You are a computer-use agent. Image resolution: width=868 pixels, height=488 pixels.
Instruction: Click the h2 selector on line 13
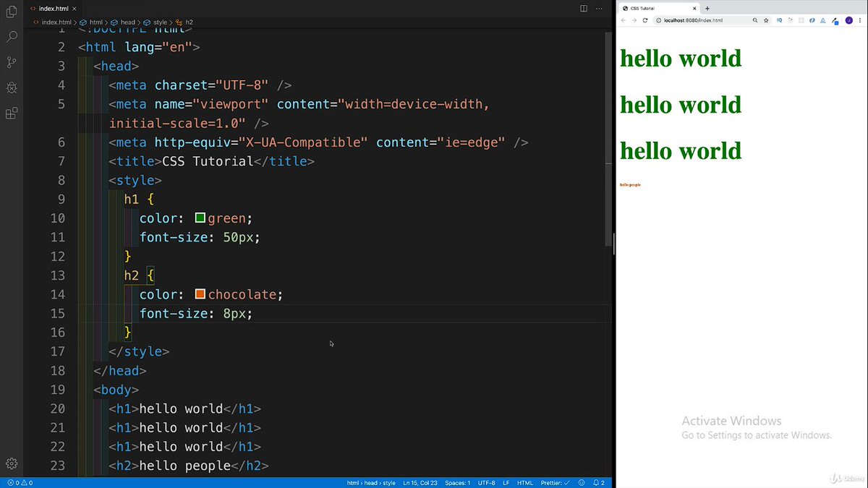tap(132, 275)
